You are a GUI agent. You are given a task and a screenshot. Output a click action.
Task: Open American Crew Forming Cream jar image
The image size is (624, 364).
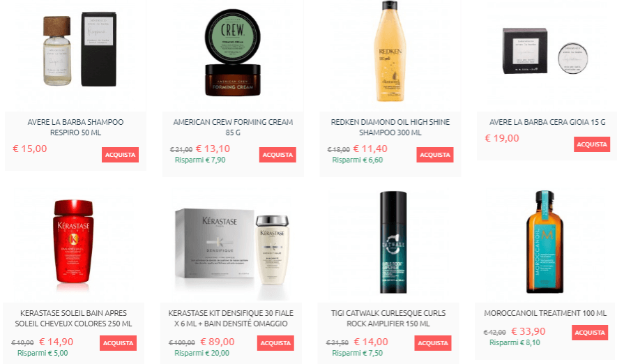(233, 52)
